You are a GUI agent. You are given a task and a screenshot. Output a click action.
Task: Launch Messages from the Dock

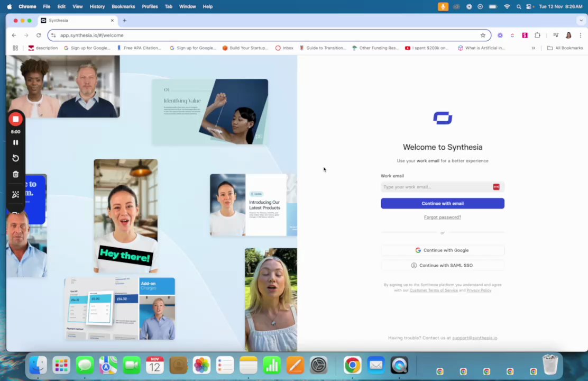85,365
